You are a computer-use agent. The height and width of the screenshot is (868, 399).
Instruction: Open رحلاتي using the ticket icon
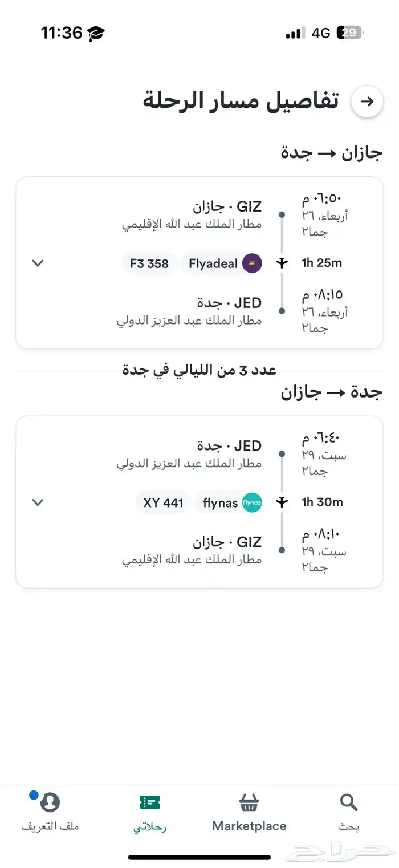click(150, 802)
